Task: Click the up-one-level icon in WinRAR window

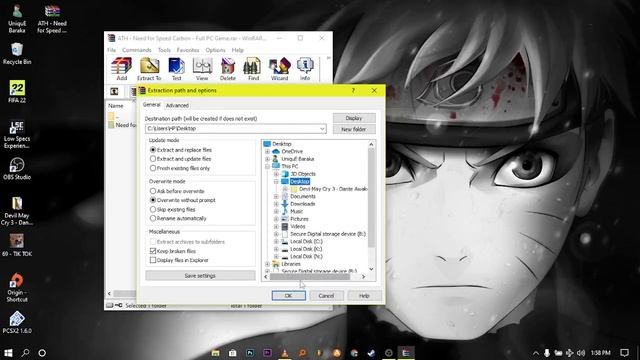Action: coord(114,91)
